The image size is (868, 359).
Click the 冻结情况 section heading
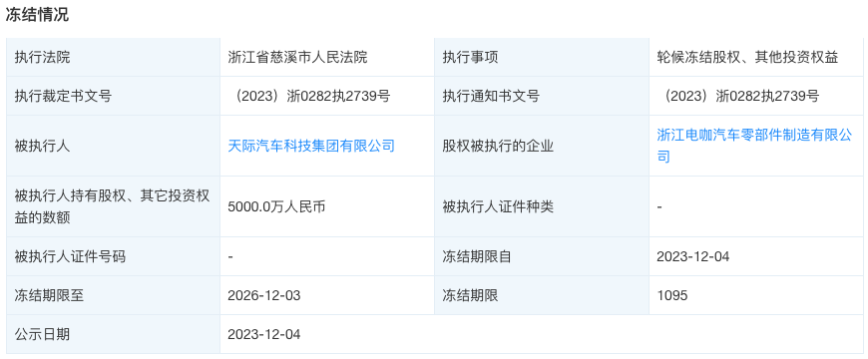tap(37, 15)
